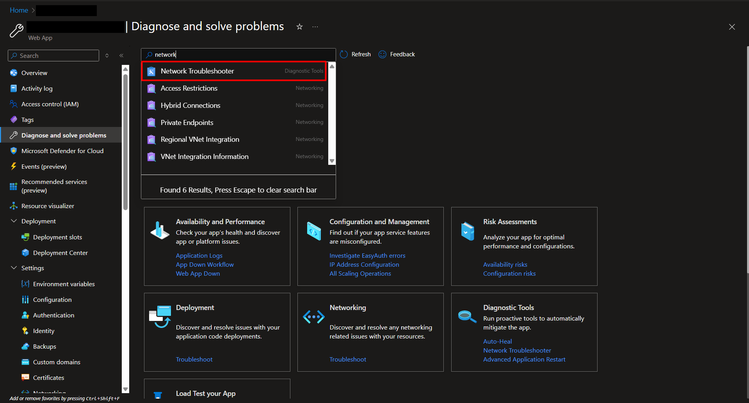Click the Deployment Center icon

click(x=25, y=253)
